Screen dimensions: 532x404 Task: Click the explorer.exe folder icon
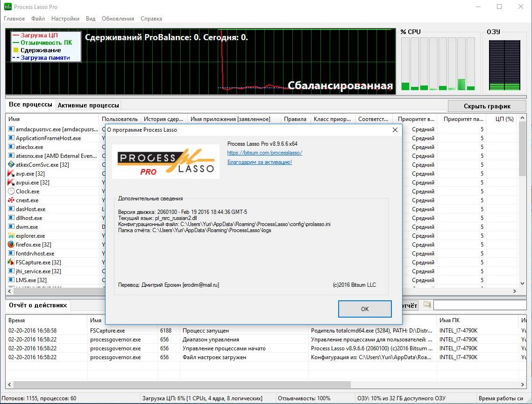(x=11, y=235)
